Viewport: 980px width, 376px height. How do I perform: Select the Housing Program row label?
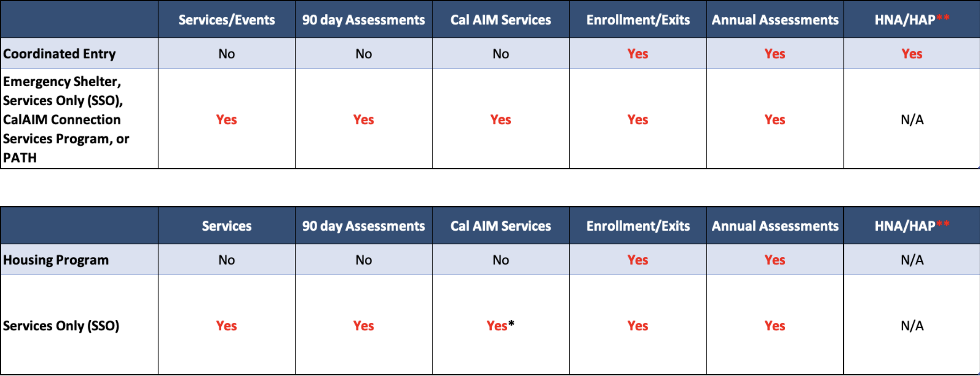56,260
